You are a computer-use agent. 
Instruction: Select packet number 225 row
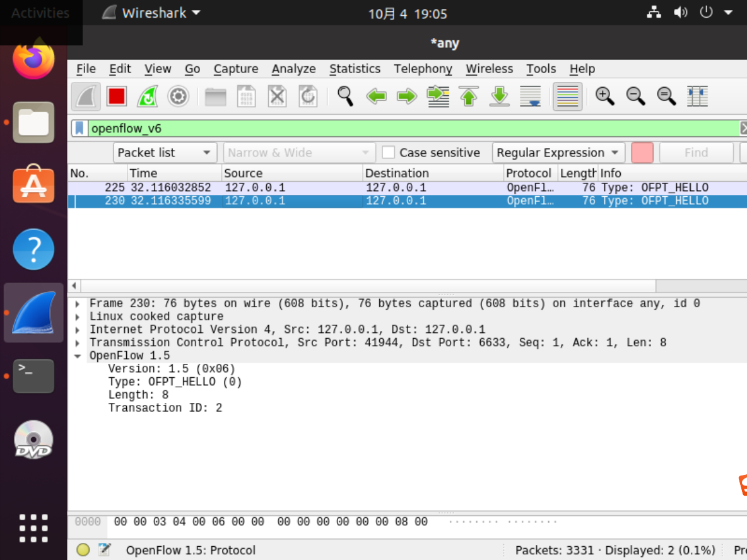(x=408, y=188)
